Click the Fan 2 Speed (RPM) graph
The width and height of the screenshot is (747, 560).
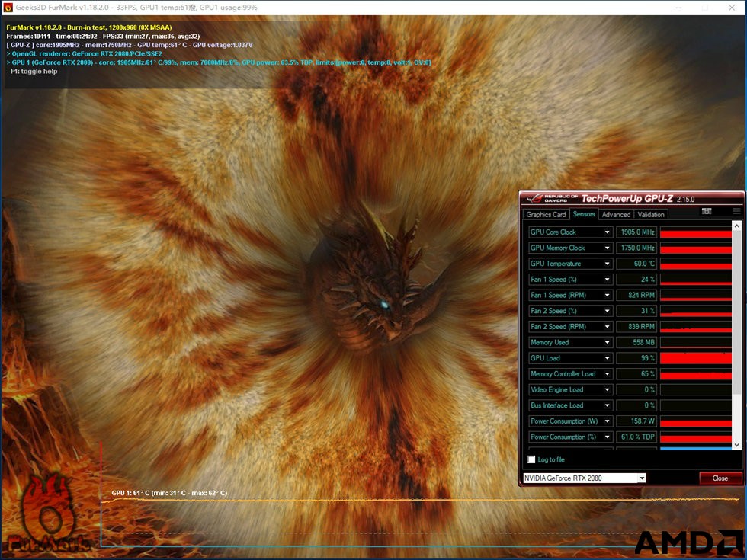(695, 327)
